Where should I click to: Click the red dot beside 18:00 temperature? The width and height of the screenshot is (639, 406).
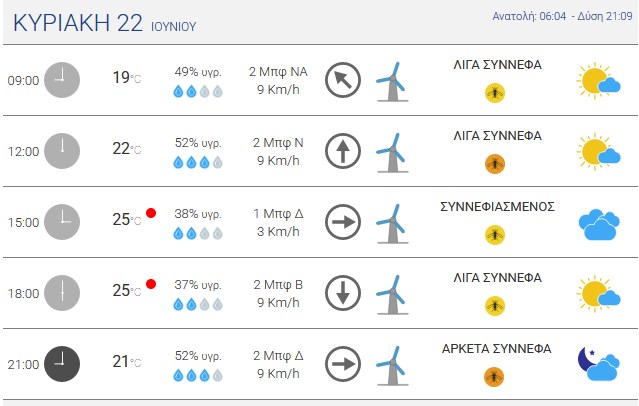[151, 284]
